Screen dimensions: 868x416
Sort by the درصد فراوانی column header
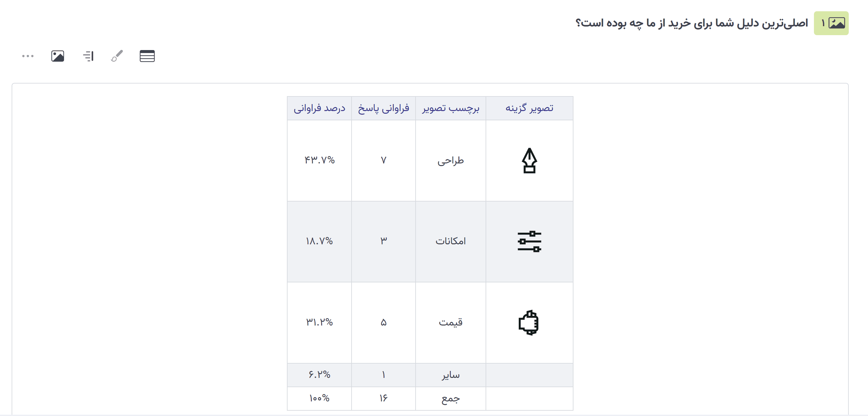319,108
